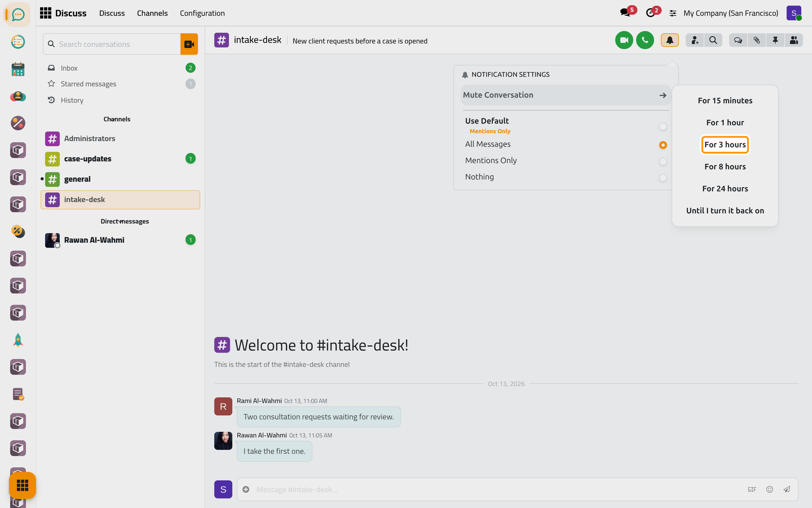The image size is (812, 508).
Task: Collapse the Direct messages section header
Action: 124,221
